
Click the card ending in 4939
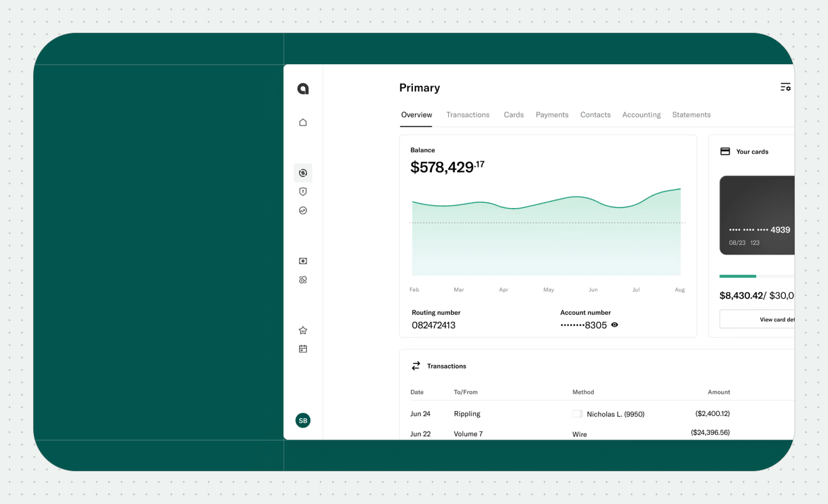(757, 216)
